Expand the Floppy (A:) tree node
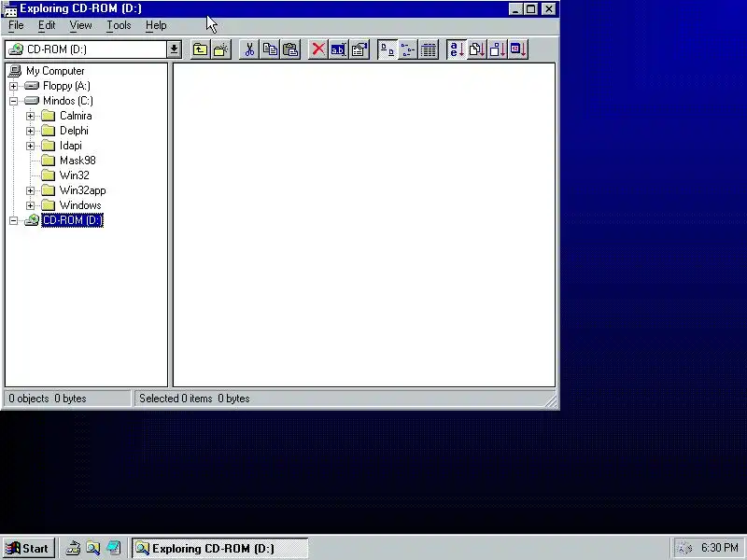The width and height of the screenshot is (747, 560). [x=13, y=86]
